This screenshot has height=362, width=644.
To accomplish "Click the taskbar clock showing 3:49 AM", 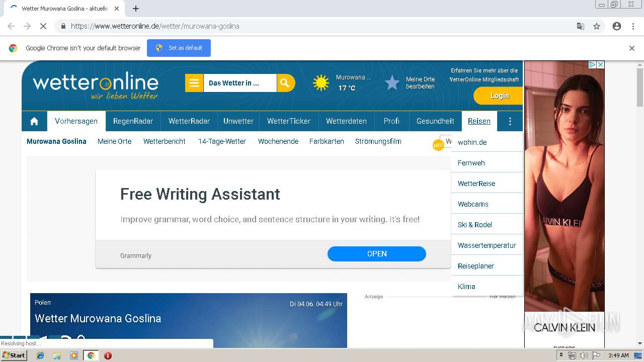I will (x=618, y=355).
